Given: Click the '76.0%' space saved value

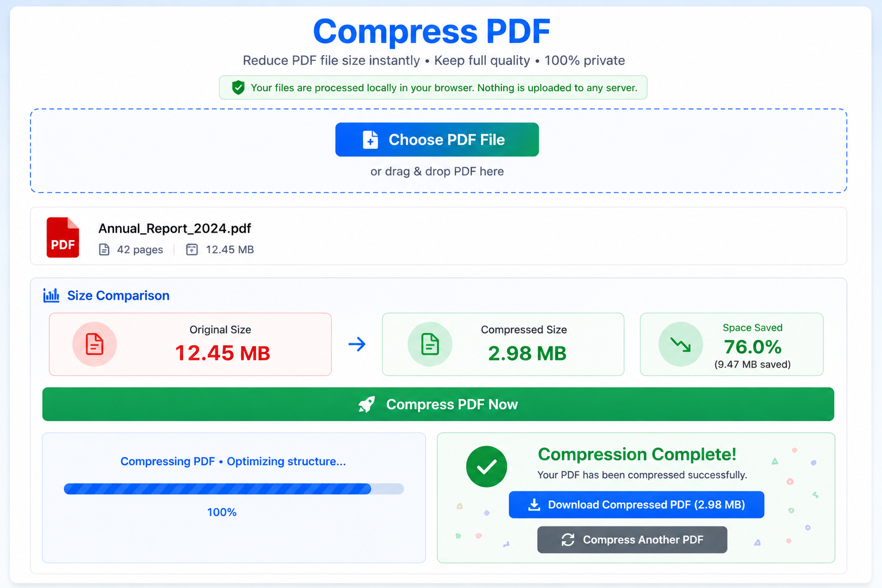Looking at the screenshot, I should click(x=752, y=347).
